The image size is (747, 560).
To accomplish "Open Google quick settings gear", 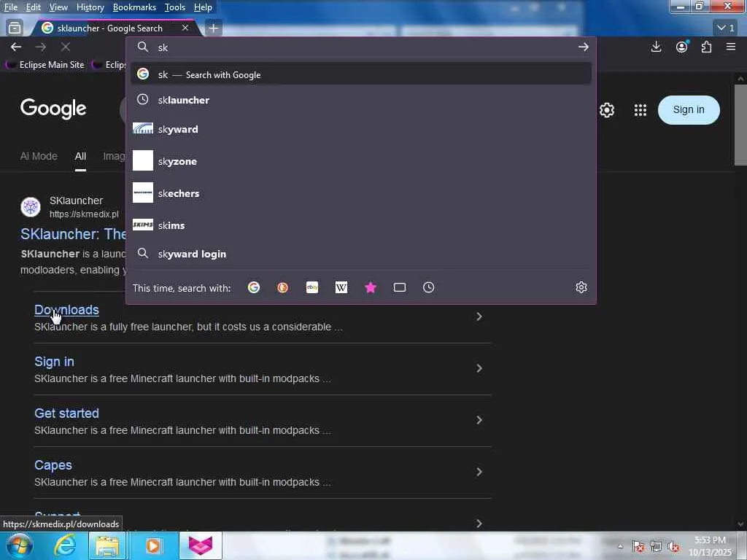I will [606, 110].
